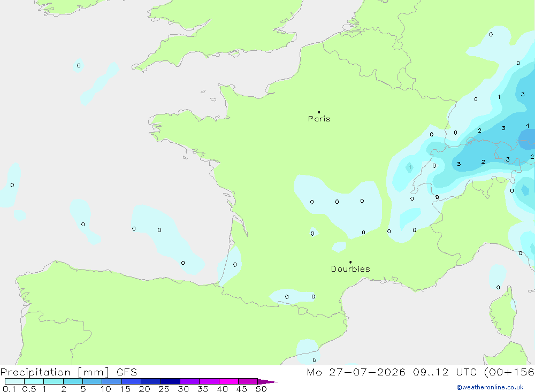Click the legend value 10
Image resolution: width=535 pixels, height=392 pixels.
(105, 389)
